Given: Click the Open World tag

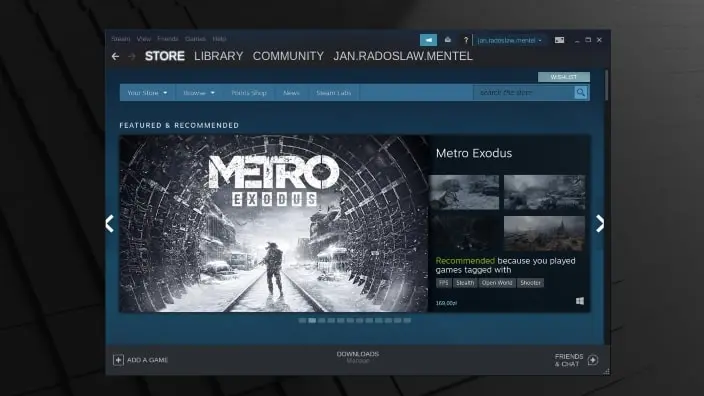Looking at the screenshot, I should click(x=497, y=283).
